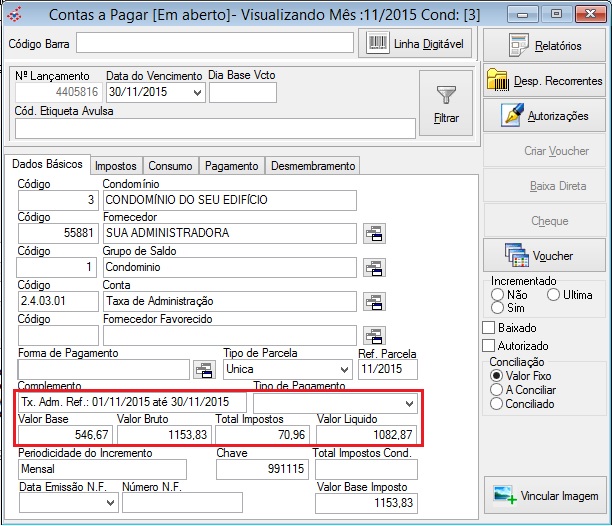Open the lookup icon next to Conta field
This screenshot has height=526, width=612.
tap(374, 301)
